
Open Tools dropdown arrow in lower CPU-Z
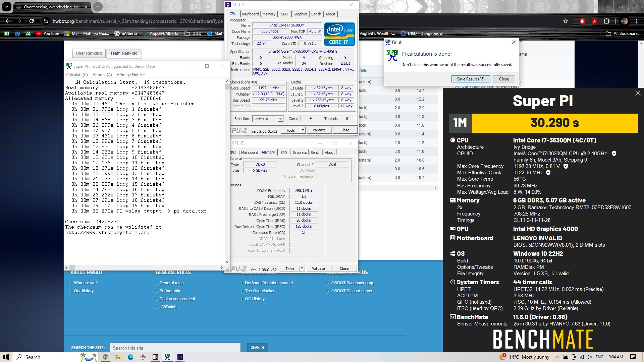click(302, 268)
